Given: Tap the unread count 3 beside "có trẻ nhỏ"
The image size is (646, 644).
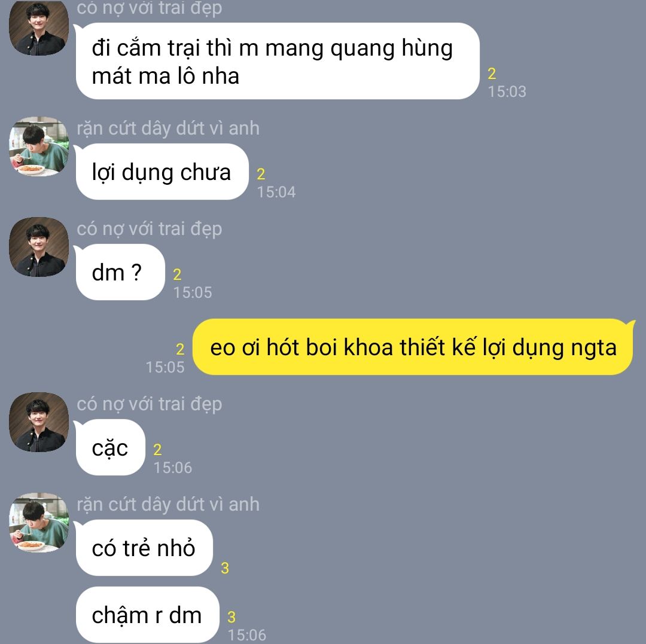Looking at the screenshot, I should coord(225,568).
